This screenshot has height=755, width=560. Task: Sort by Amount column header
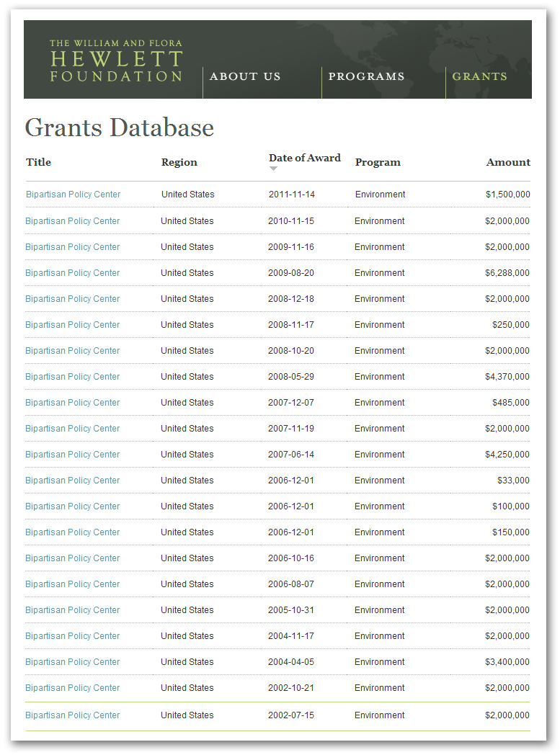[508, 162]
